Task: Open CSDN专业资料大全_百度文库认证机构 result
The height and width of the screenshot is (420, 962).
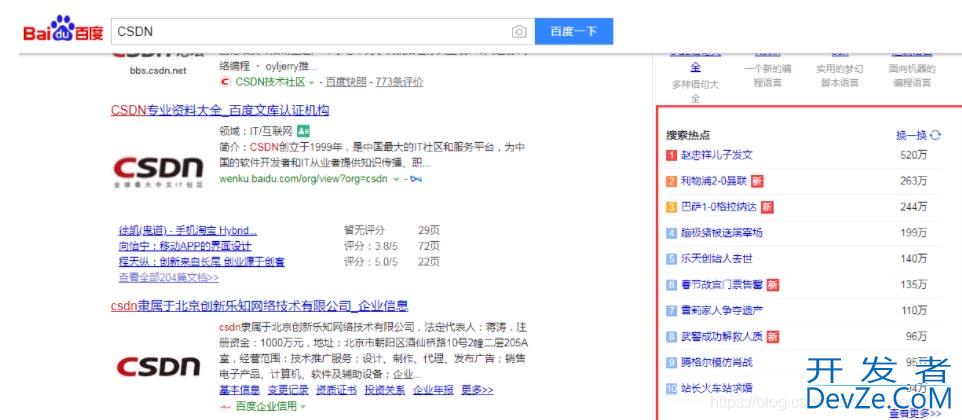Action: point(220,110)
